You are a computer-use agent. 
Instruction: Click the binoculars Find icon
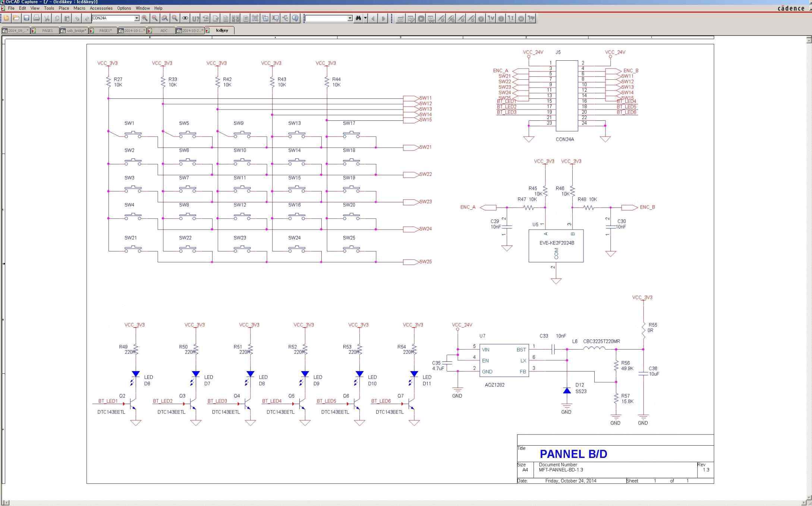click(358, 18)
